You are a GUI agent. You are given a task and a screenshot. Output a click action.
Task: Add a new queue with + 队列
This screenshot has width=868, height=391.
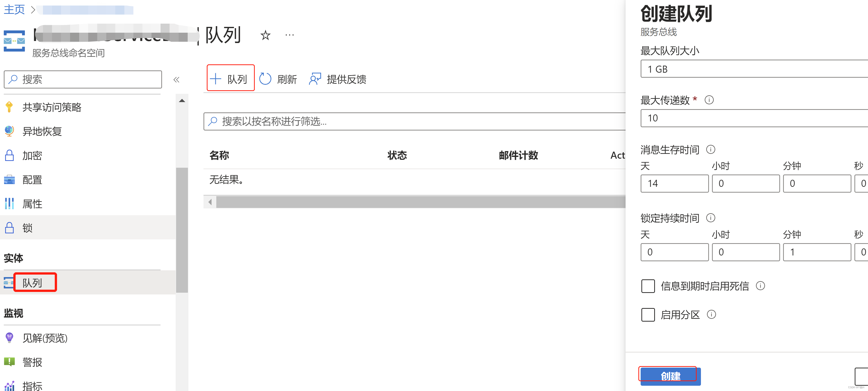230,79
